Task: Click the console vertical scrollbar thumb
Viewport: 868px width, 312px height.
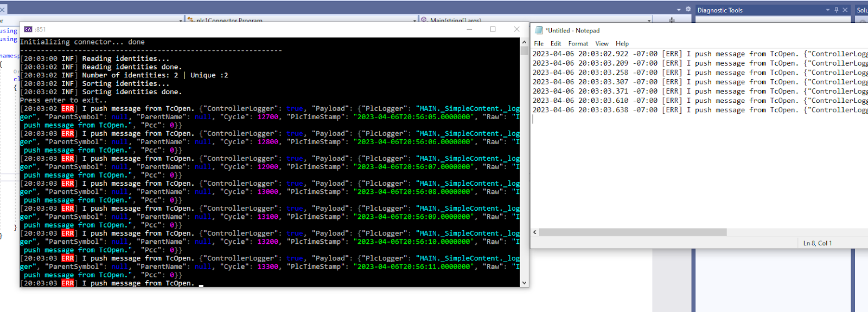Action: pos(524,51)
